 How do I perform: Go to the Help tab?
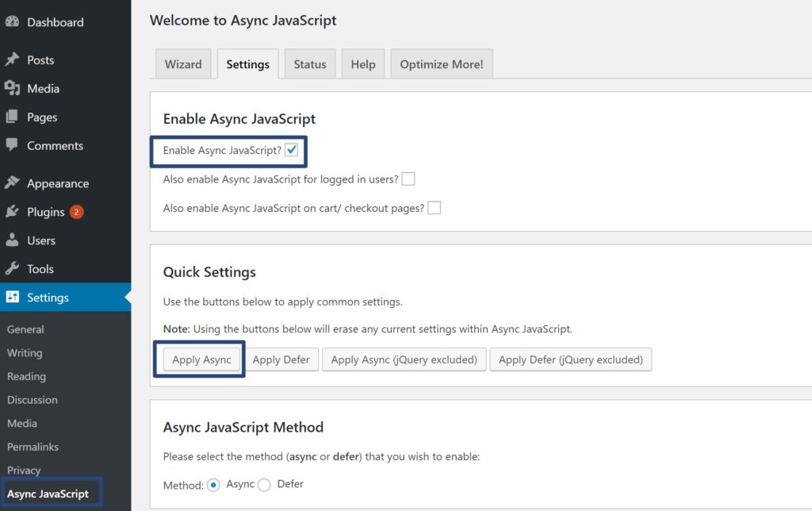coord(363,64)
